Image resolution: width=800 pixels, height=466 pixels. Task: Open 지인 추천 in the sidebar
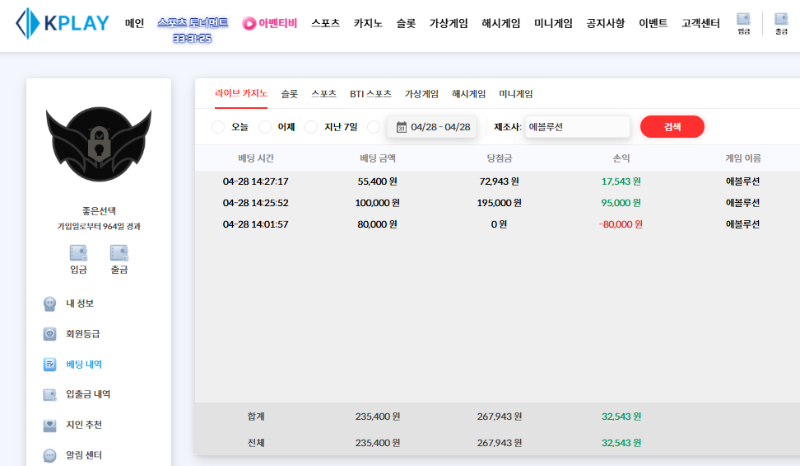(x=84, y=425)
